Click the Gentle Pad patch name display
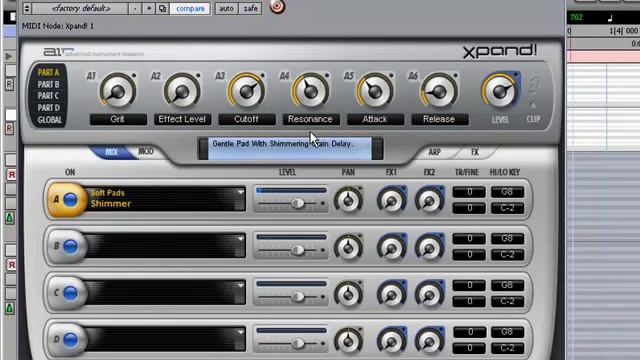The width and height of the screenshot is (640, 360). (290, 149)
